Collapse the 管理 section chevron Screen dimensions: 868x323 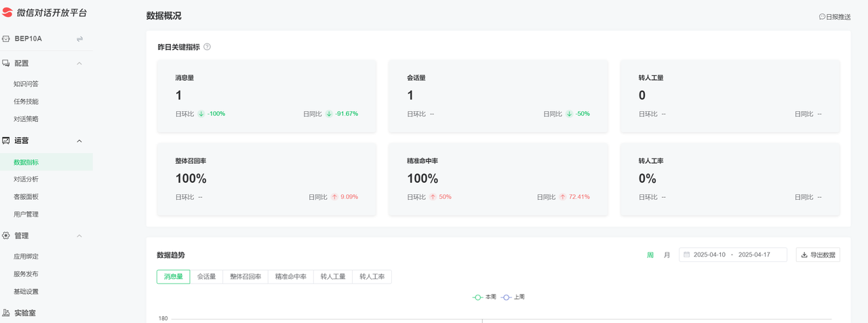[x=79, y=236]
